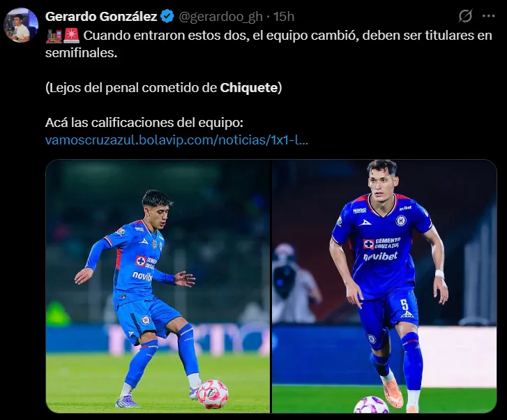The height and width of the screenshot is (420, 507).
Task: Click the Gerardo González display name
Action: 101,16
